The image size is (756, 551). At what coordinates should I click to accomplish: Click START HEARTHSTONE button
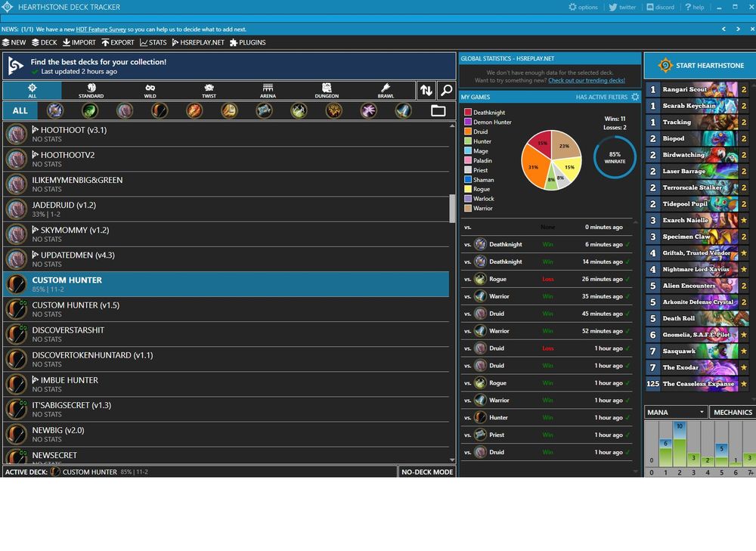click(700, 66)
